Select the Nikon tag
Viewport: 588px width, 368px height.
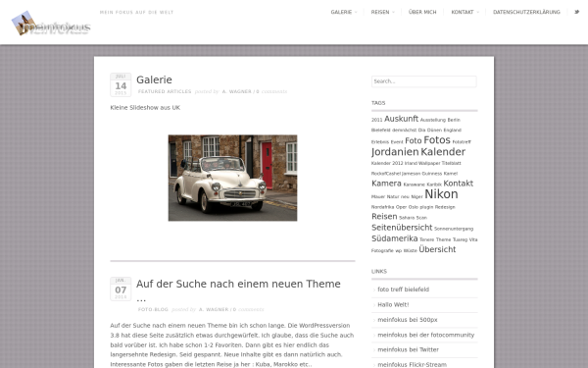[x=441, y=194]
